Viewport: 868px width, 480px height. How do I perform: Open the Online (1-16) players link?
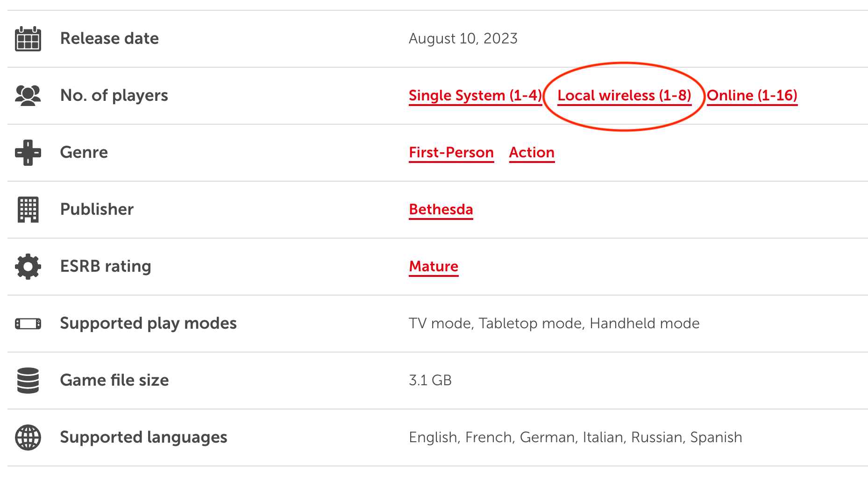tap(752, 96)
